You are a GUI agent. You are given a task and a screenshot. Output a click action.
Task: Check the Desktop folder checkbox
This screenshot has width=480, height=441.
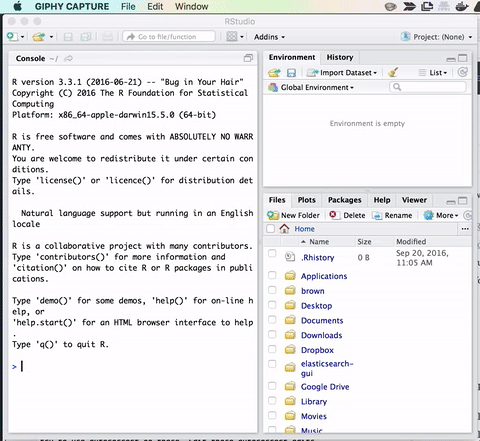[272, 305]
